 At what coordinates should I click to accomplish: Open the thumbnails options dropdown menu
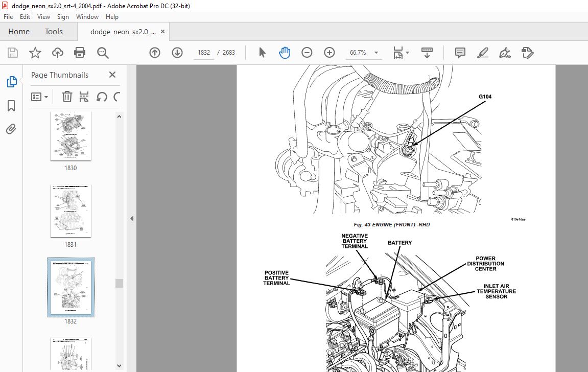(x=39, y=97)
